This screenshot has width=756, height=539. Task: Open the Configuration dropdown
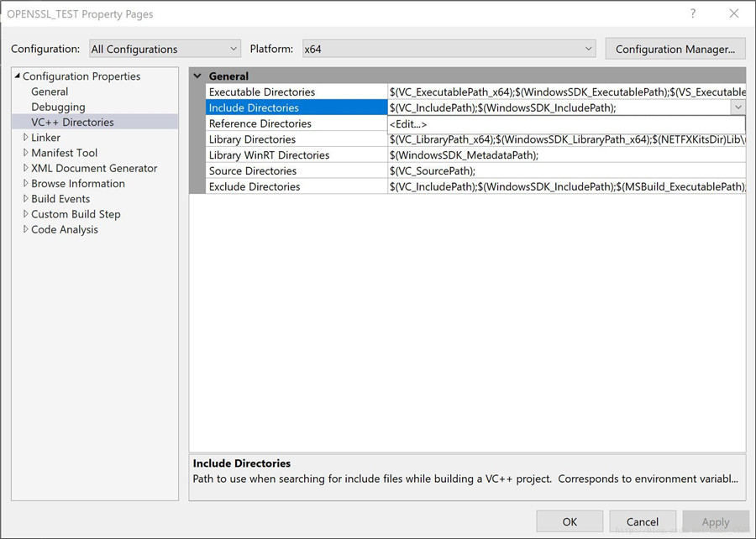pos(165,49)
